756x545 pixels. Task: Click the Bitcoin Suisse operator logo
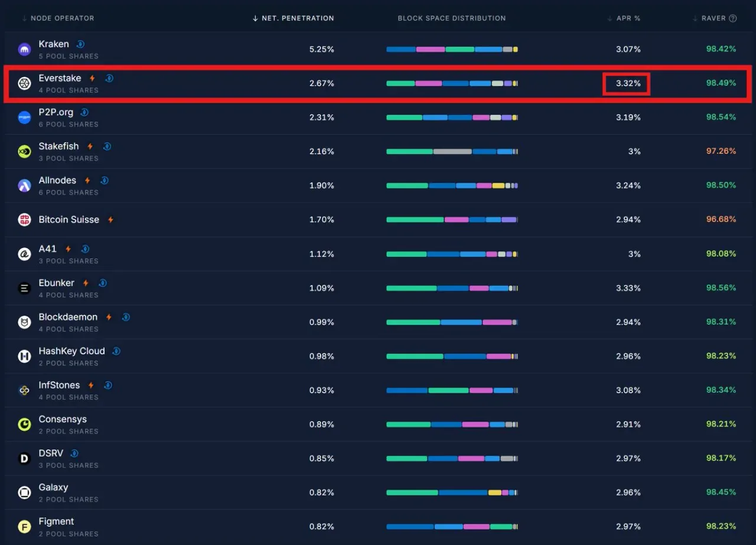coord(24,220)
